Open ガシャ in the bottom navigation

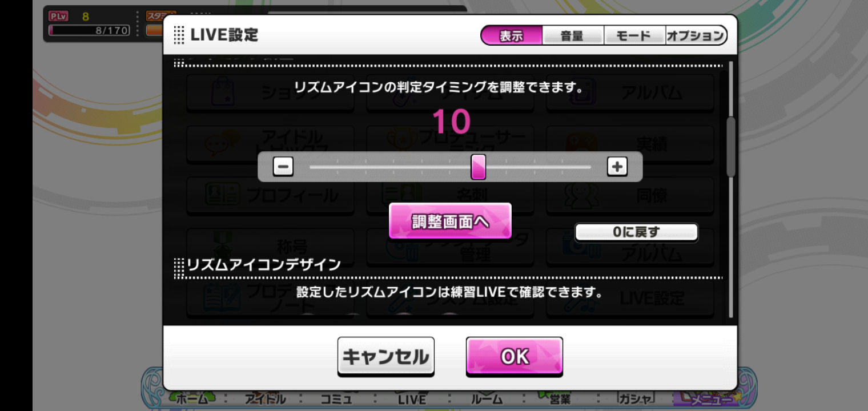coord(635,398)
